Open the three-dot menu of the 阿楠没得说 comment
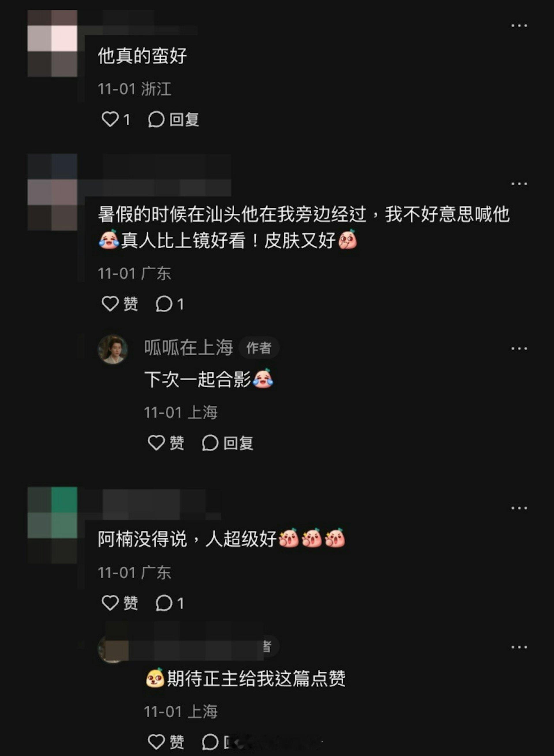Viewport: 554px width, 756px height. pyautogui.click(x=519, y=508)
